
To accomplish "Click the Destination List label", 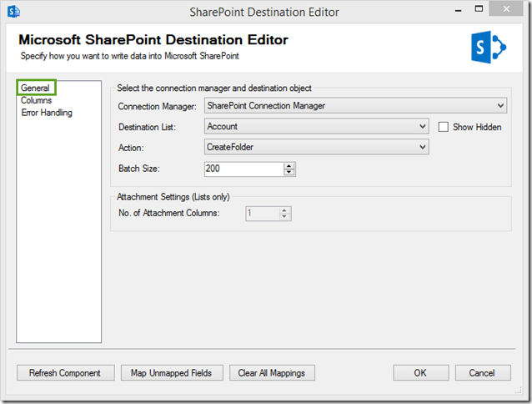I will 147,127.
